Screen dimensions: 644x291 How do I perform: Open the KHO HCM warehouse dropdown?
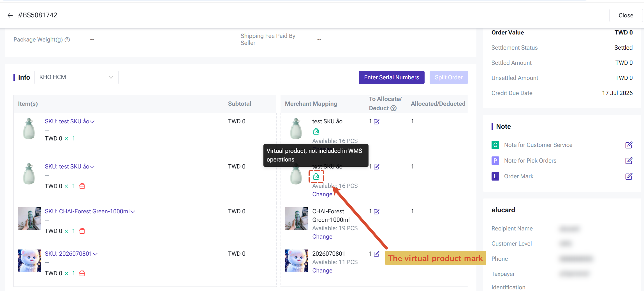click(76, 77)
